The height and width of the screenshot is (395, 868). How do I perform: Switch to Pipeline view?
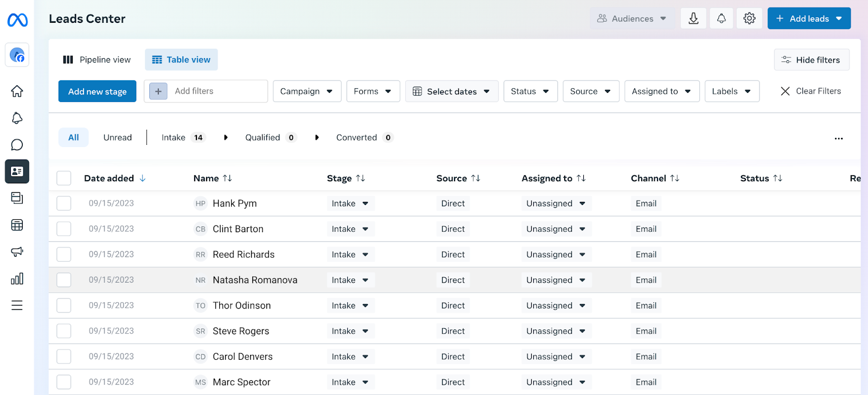click(97, 60)
